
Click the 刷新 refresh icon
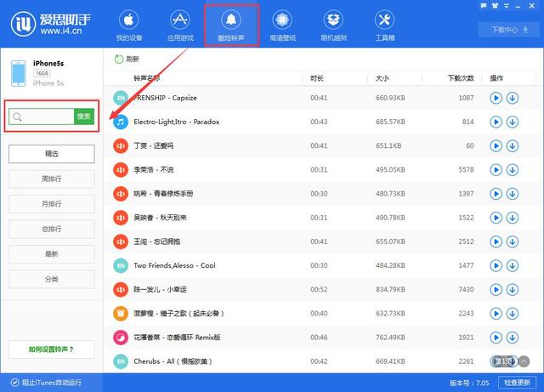tap(119, 59)
